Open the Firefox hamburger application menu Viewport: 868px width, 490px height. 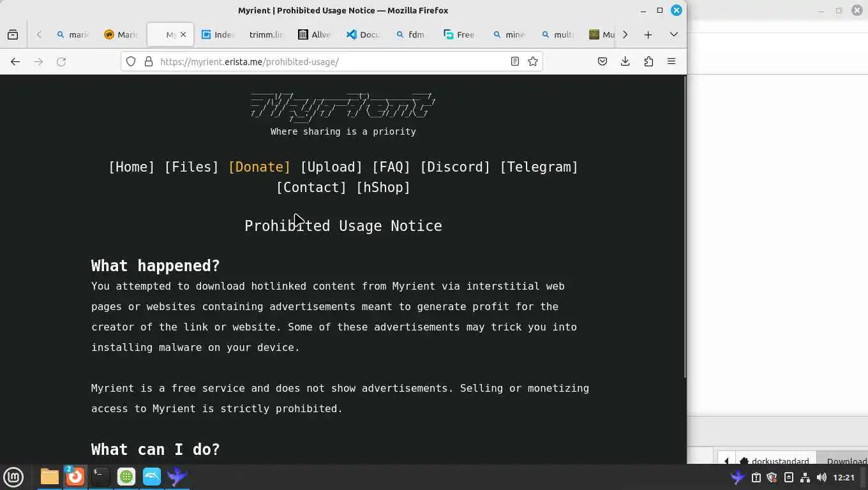671,61
